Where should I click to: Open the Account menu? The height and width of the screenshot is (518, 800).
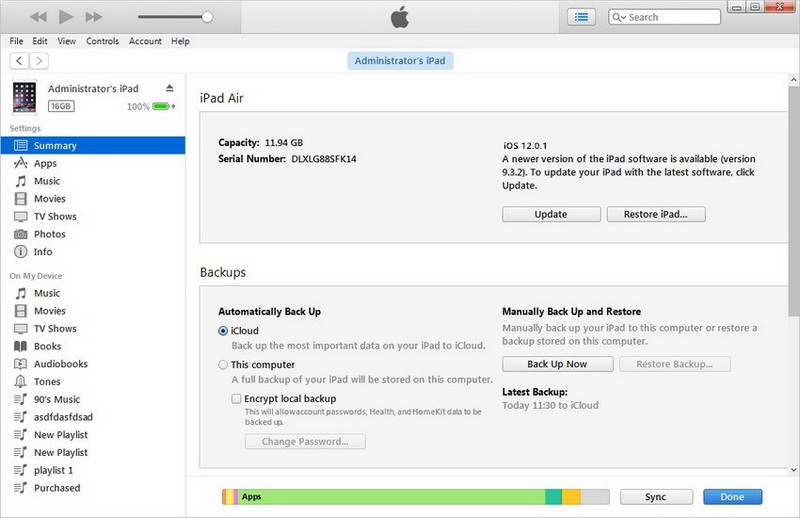(x=145, y=41)
